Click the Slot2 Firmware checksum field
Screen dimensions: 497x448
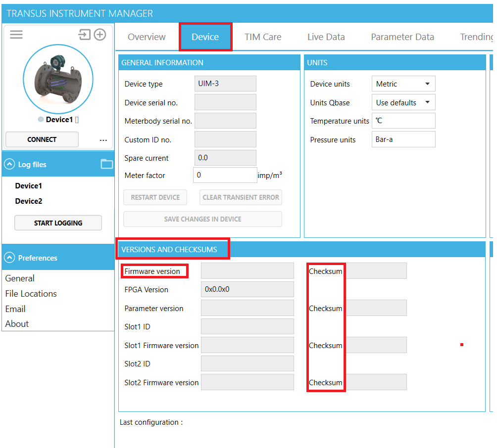coord(376,382)
